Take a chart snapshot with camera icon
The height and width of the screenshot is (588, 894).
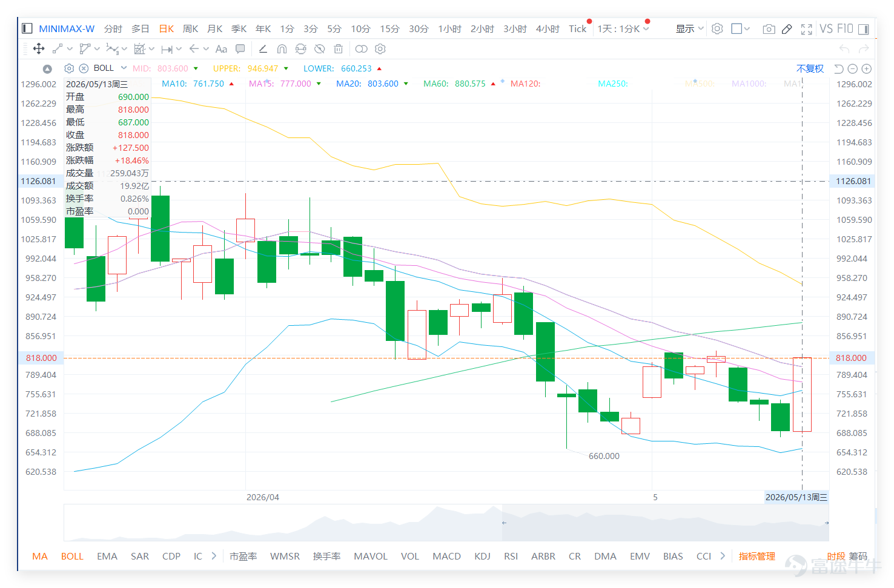769,29
